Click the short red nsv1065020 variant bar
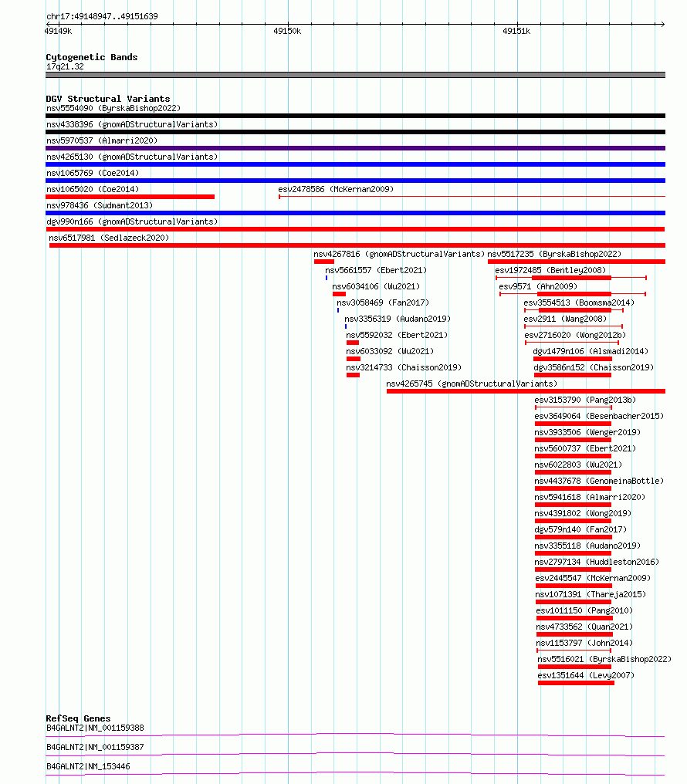This screenshot has height=784, width=687. click(x=130, y=197)
